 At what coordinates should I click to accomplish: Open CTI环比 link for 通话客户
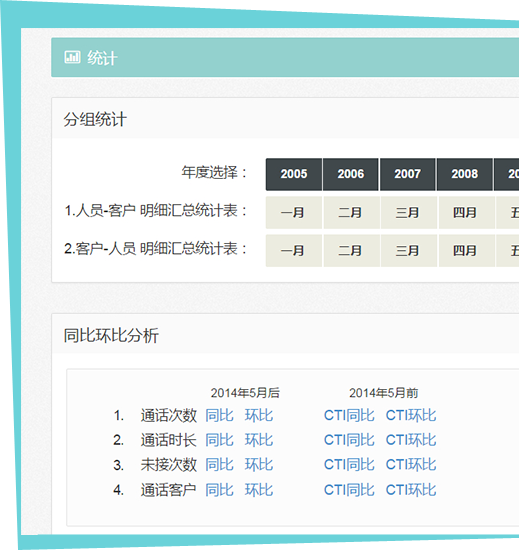tap(411, 490)
